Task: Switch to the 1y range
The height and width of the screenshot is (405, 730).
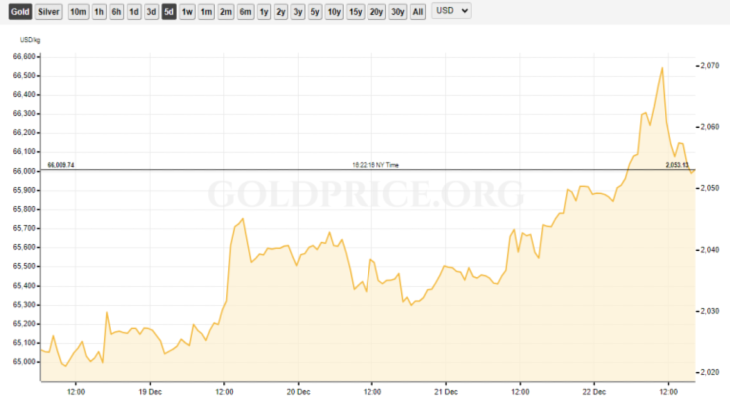Action: (x=264, y=12)
